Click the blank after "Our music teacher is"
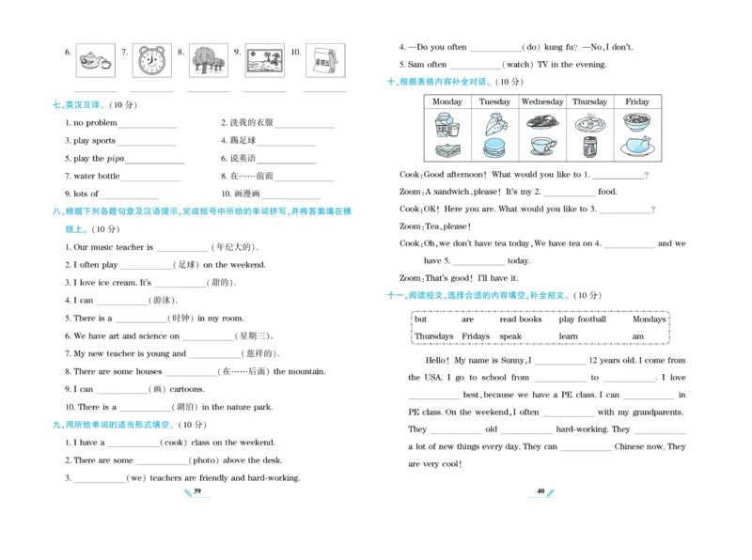The width and height of the screenshot is (752, 560). pos(181,249)
